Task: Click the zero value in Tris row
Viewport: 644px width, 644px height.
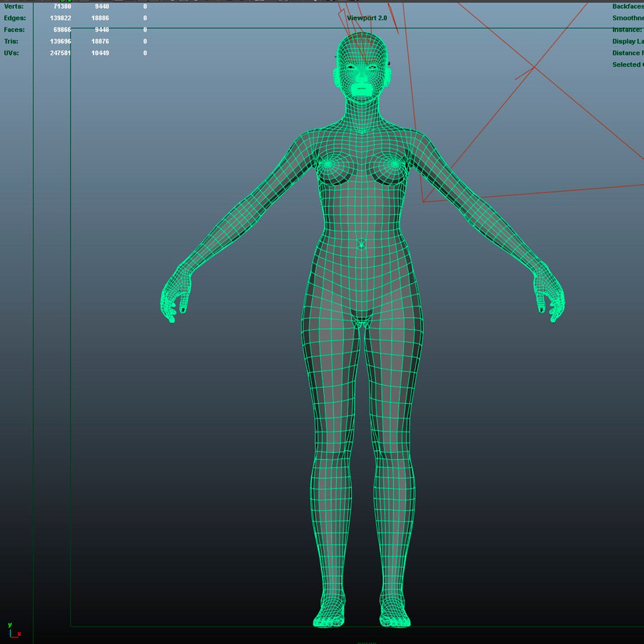Action: 145,41
